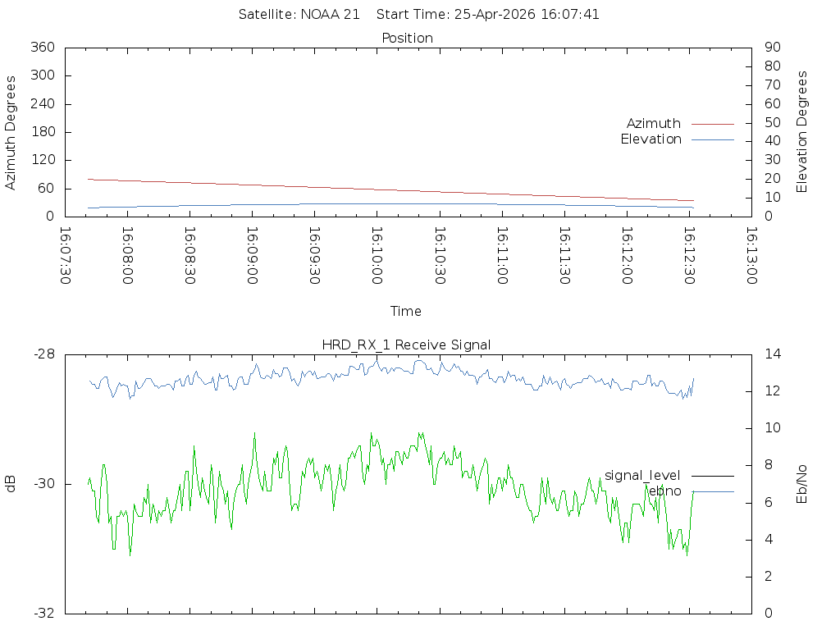Click the 16:11:30 time axis label
The image size is (840, 630).
point(564,255)
